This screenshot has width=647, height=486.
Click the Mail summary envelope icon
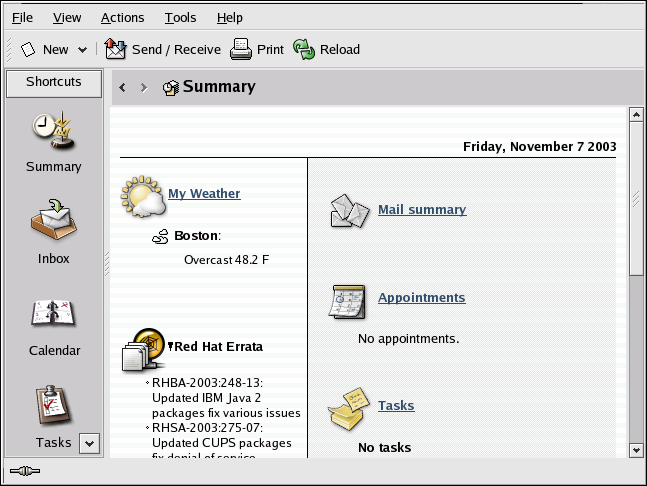[349, 211]
